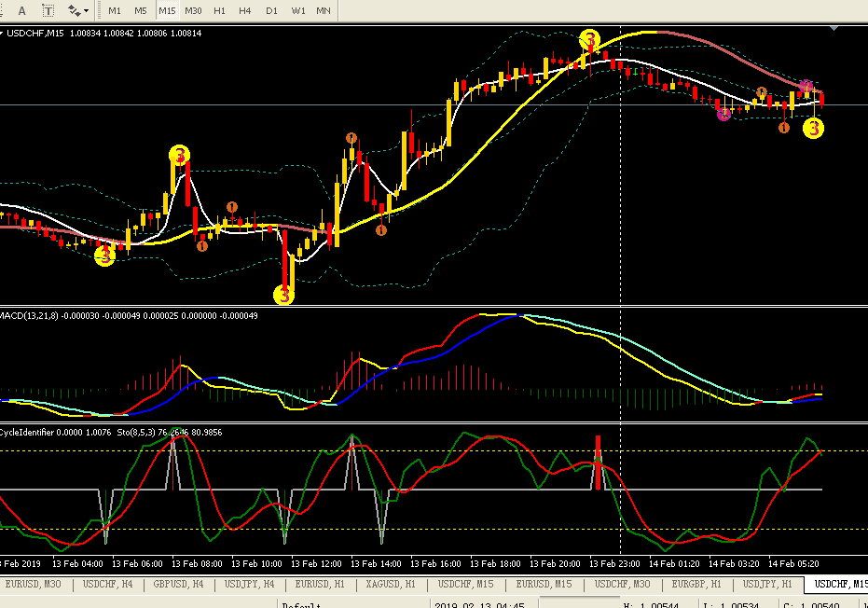This screenshot has width=868, height=608.
Task: Click the Arrows objects icon
Action: click(75, 10)
